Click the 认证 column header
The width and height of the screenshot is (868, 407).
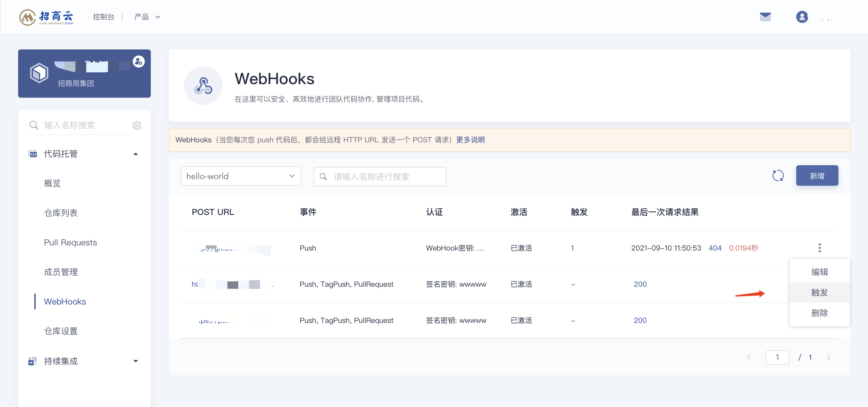(x=434, y=212)
